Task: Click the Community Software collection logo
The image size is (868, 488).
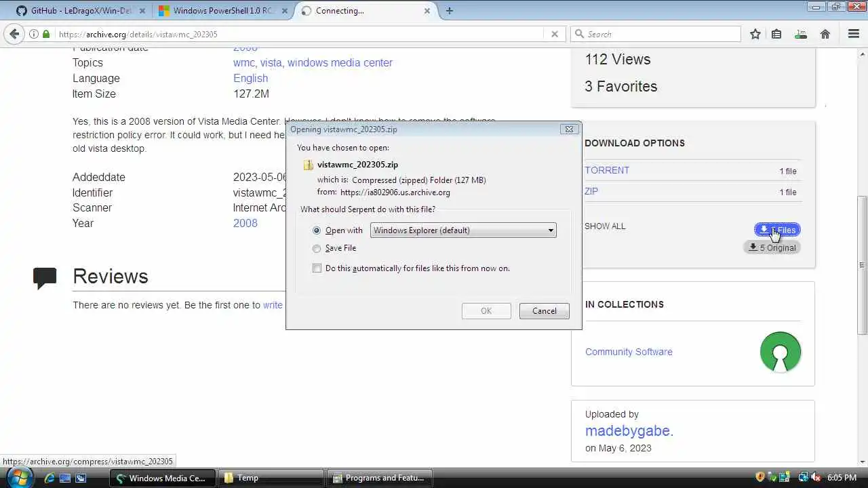Action: [781, 351]
